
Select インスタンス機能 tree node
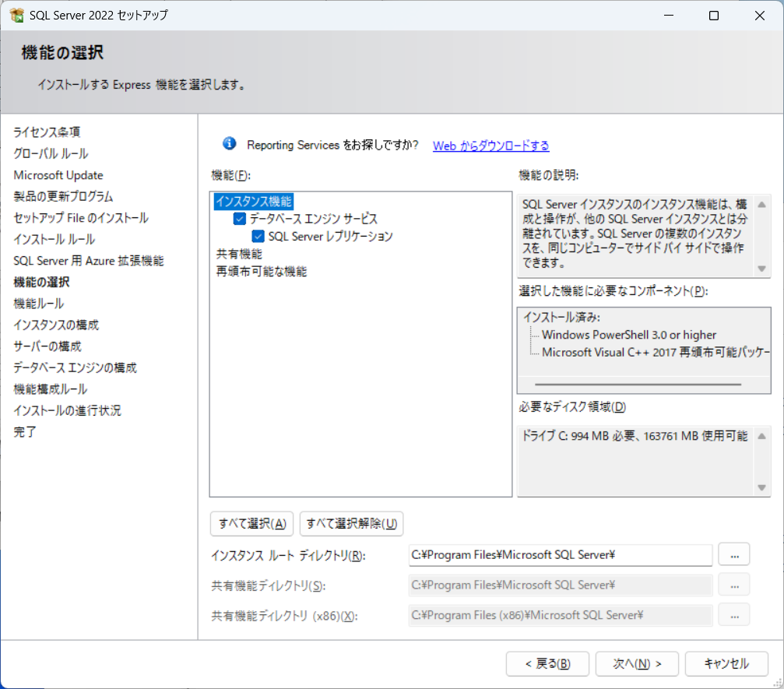[x=254, y=202]
